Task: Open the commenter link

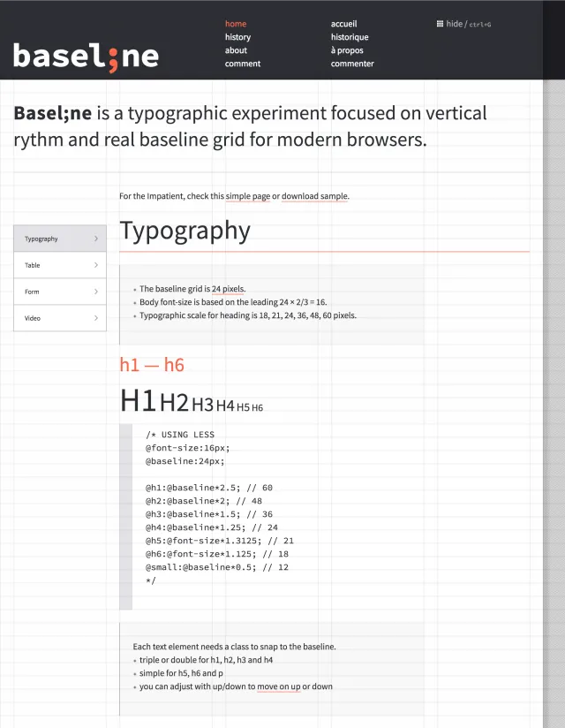Action: pos(352,64)
